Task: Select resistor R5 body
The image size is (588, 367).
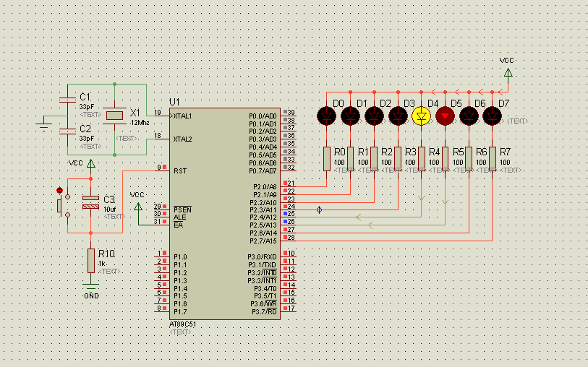Action: [x=445, y=159]
